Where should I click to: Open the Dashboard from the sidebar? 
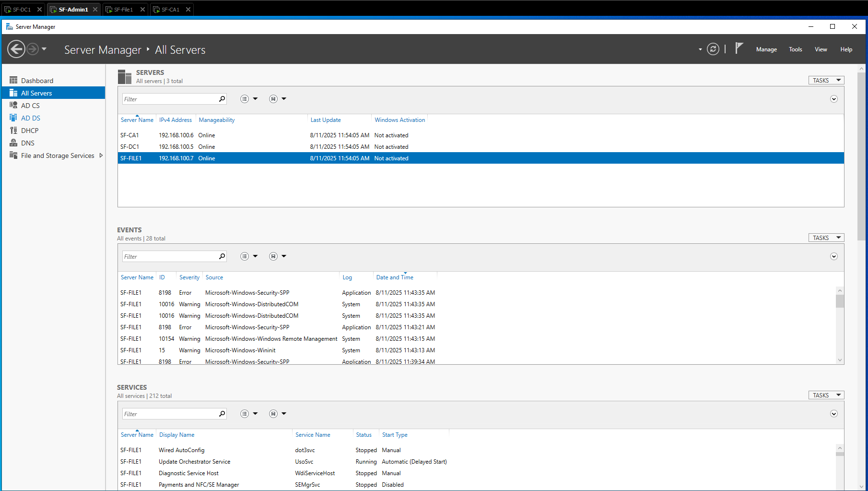(37, 80)
